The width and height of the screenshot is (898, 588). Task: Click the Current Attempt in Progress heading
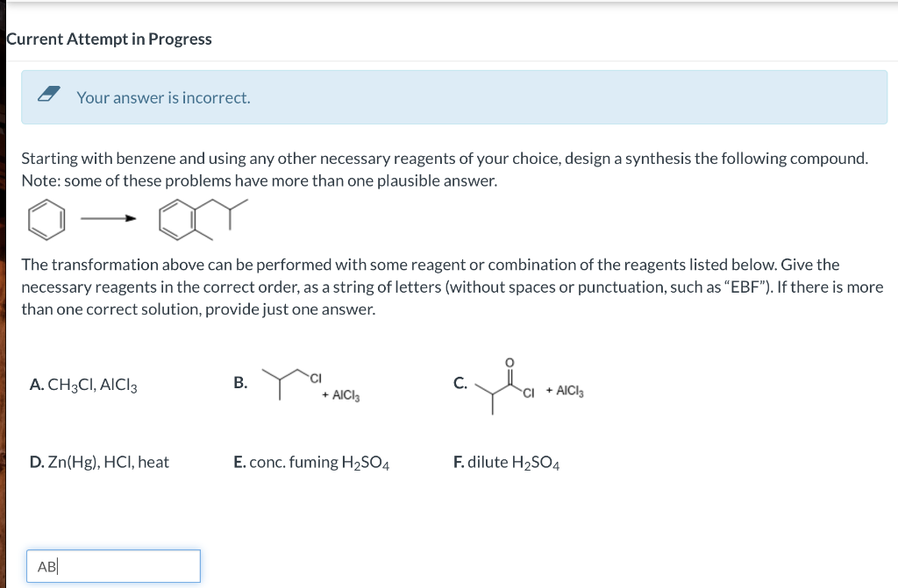tap(109, 39)
